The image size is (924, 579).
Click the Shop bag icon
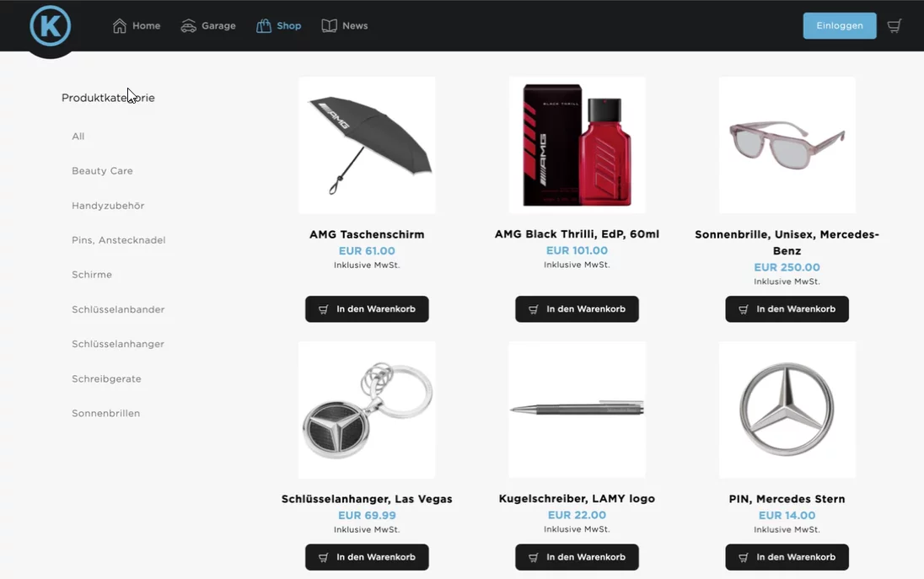tap(263, 26)
